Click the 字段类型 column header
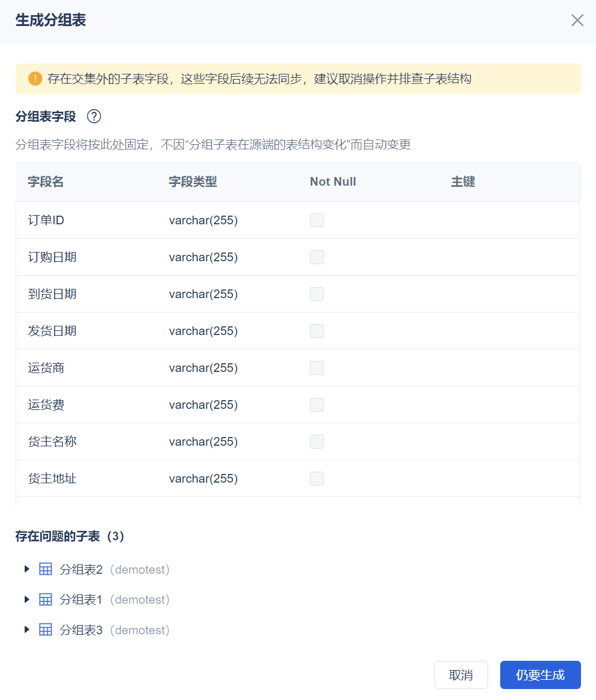 click(193, 182)
